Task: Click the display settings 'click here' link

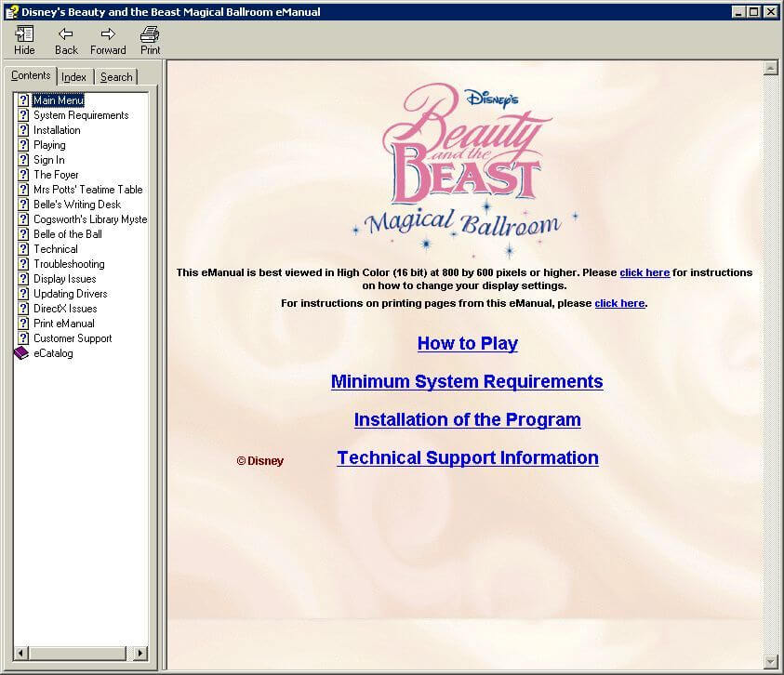Action: click(x=644, y=272)
